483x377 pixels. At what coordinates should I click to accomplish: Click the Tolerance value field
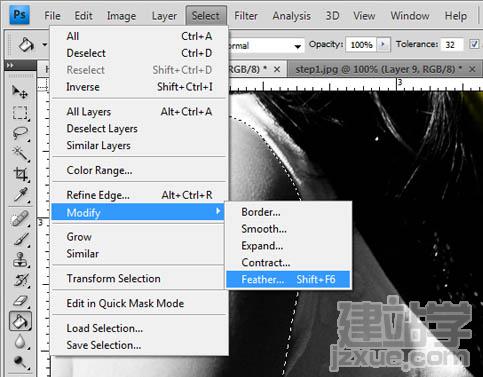[452, 45]
